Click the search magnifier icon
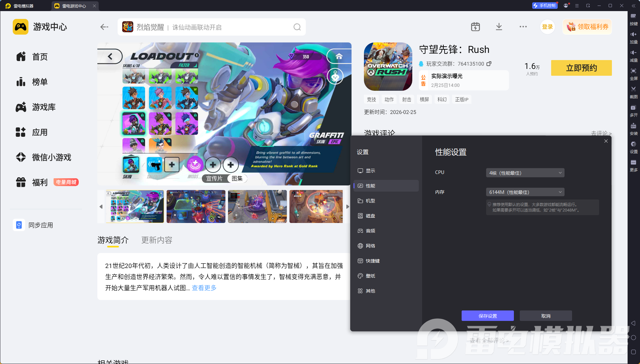The height and width of the screenshot is (364, 640). pos(297,27)
